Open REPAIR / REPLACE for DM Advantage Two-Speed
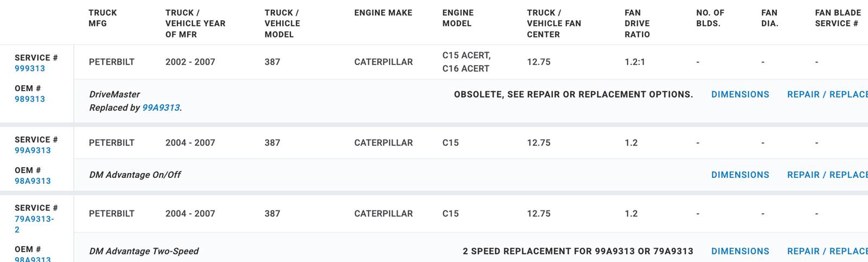Image resolution: width=868 pixels, height=262 pixels. point(827,251)
